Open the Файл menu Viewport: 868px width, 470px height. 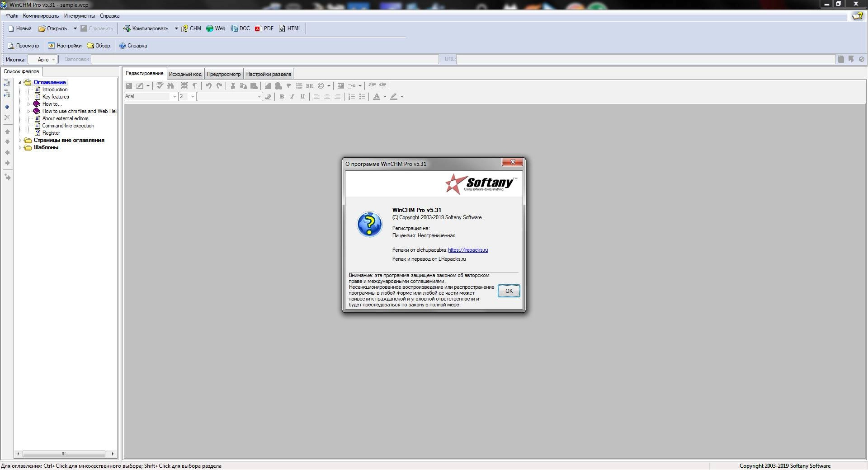tap(12, 16)
